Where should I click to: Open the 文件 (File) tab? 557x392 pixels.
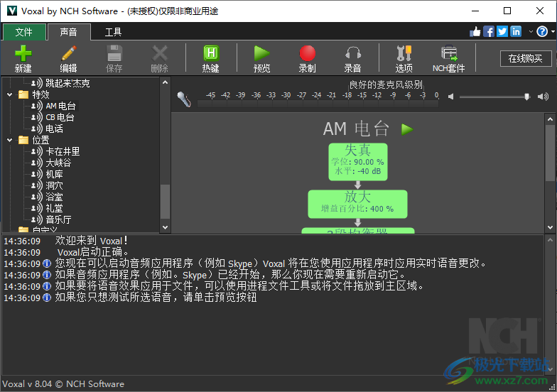24,33
